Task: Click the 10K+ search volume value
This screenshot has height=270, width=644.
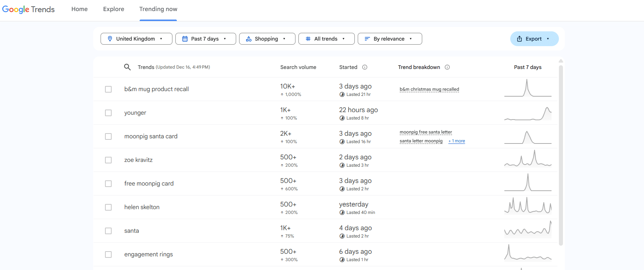Action: point(287,86)
